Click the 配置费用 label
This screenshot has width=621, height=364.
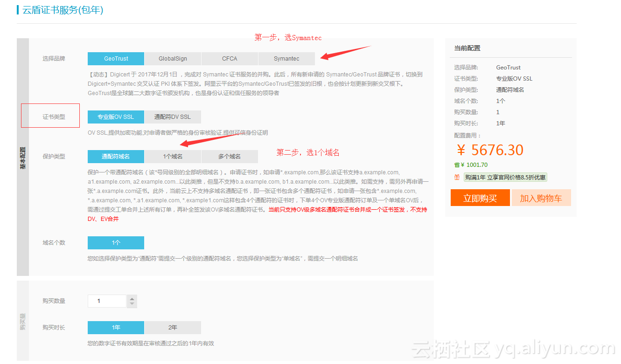point(467,135)
